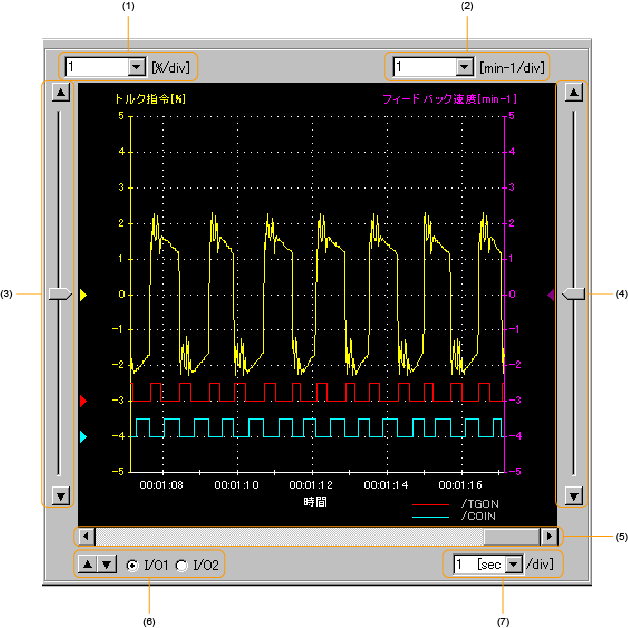The image size is (628, 628).
Task: Click the cyan /COIN trace marker triangle
Action: coord(84,437)
